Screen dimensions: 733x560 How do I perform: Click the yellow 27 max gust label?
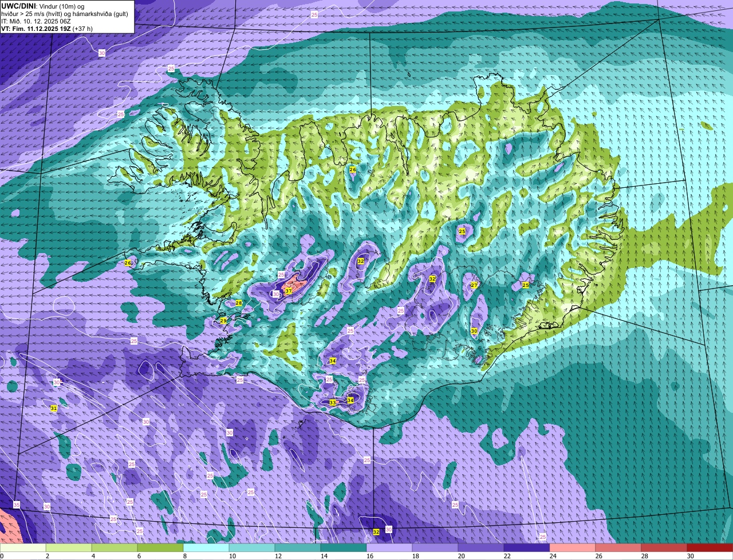[x=474, y=285]
